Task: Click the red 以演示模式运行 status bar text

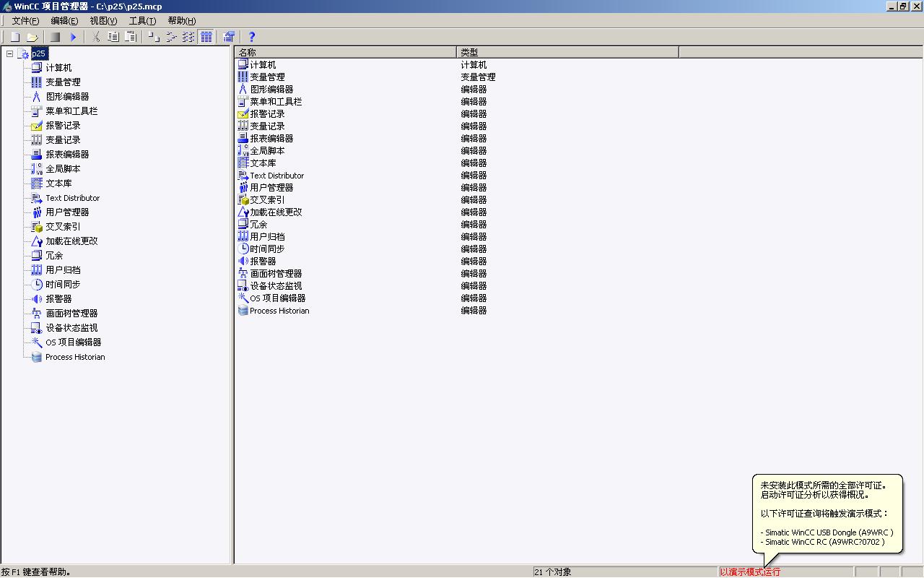Action: click(x=750, y=572)
